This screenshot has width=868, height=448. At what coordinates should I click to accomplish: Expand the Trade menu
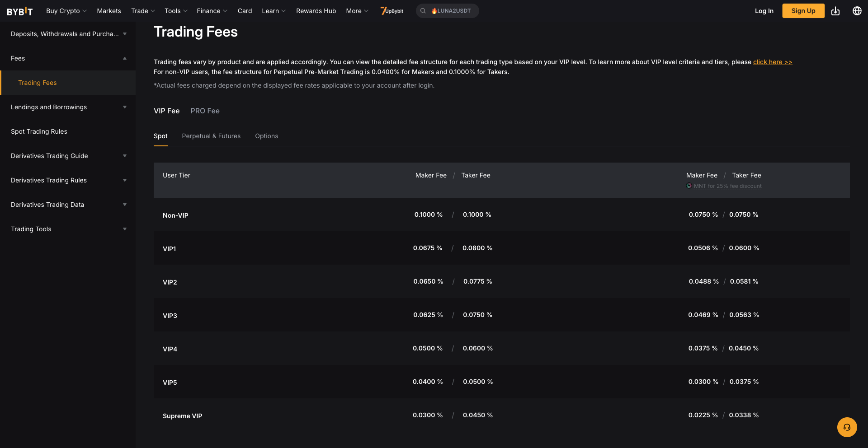(143, 11)
